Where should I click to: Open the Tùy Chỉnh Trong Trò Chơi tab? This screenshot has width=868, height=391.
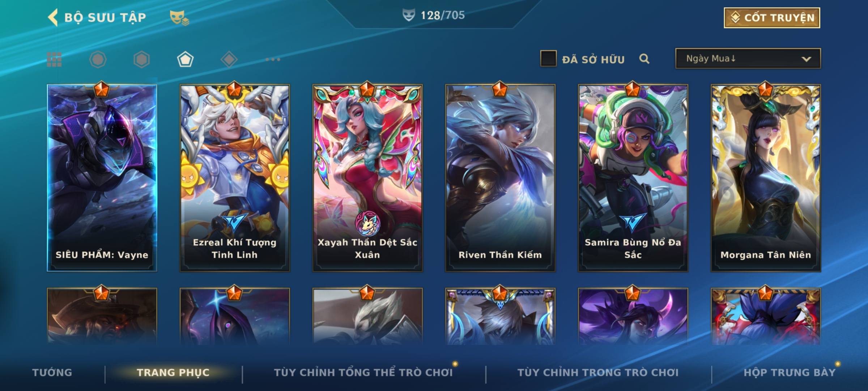pos(598,372)
